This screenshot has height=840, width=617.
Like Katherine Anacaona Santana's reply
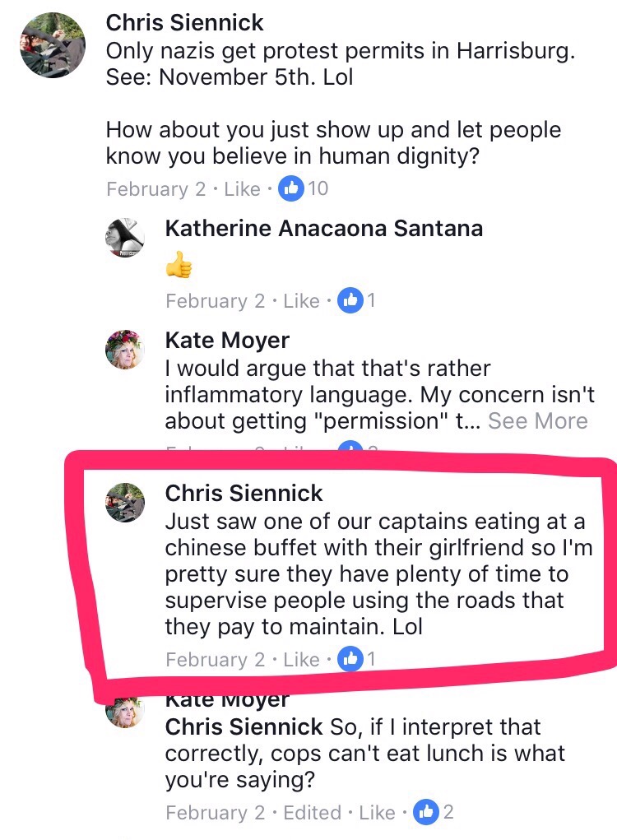coord(301,301)
